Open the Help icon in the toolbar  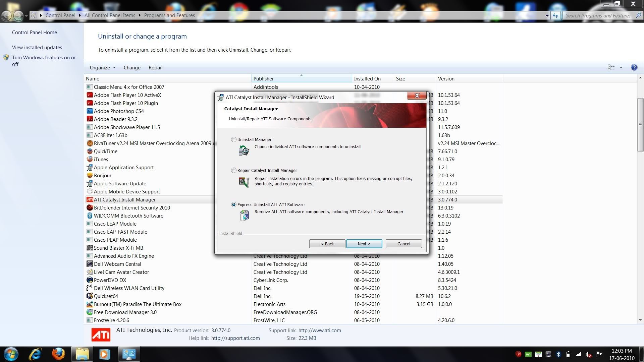point(634,67)
